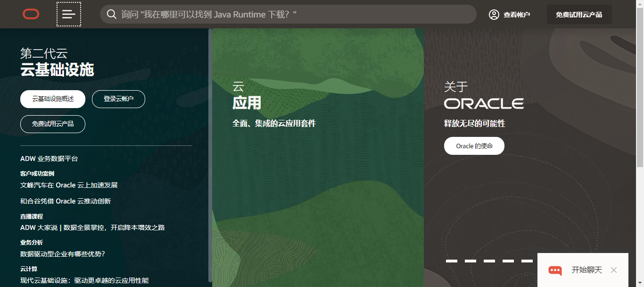Open 云基础设施概述 overview button
This screenshot has height=287, width=644.
[53, 99]
